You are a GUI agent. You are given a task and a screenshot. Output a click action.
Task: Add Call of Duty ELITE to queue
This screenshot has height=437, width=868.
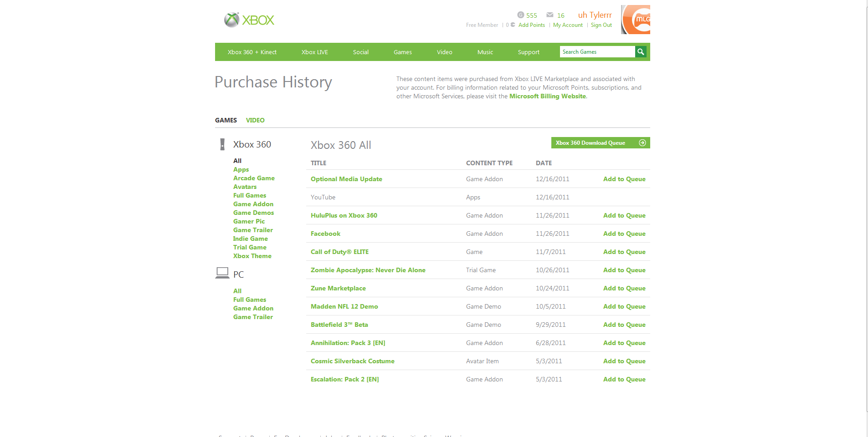(624, 252)
